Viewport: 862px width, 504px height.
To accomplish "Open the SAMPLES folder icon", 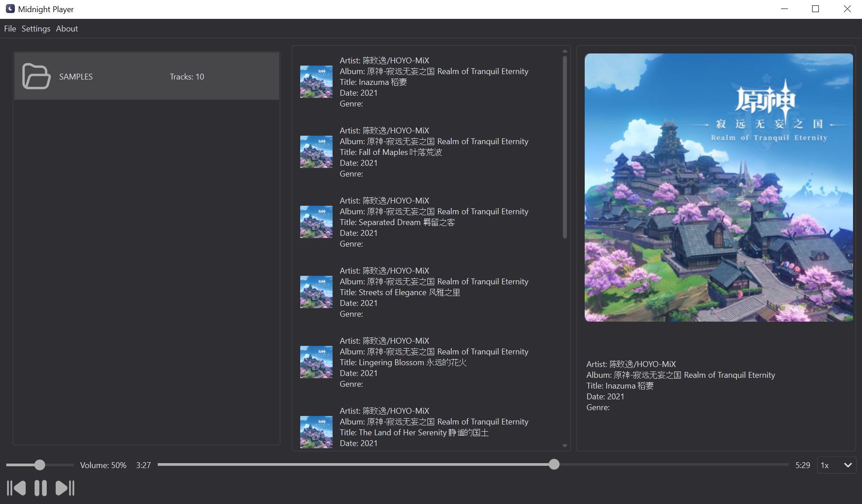I will click(x=36, y=76).
